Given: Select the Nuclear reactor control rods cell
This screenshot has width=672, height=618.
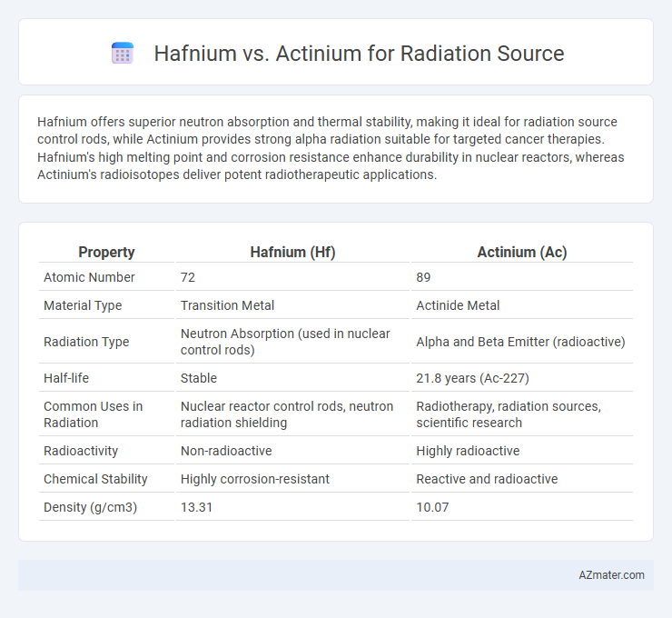Looking at the screenshot, I should click(x=287, y=414).
